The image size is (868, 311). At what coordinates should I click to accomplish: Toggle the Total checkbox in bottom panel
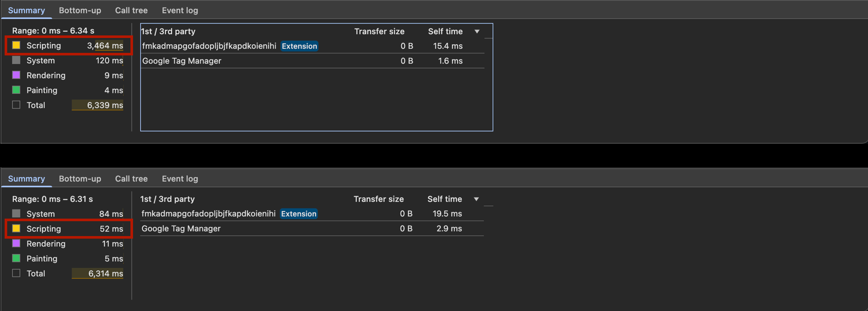pyautogui.click(x=16, y=274)
